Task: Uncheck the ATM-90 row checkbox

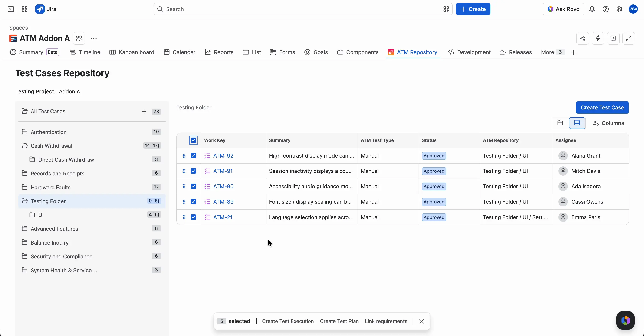Action: (x=193, y=186)
